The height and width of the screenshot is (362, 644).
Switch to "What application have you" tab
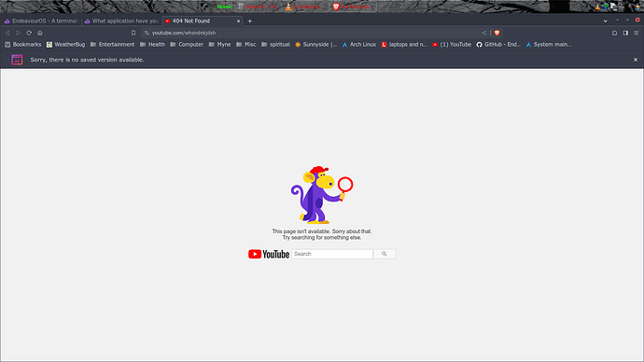(121, 21)
